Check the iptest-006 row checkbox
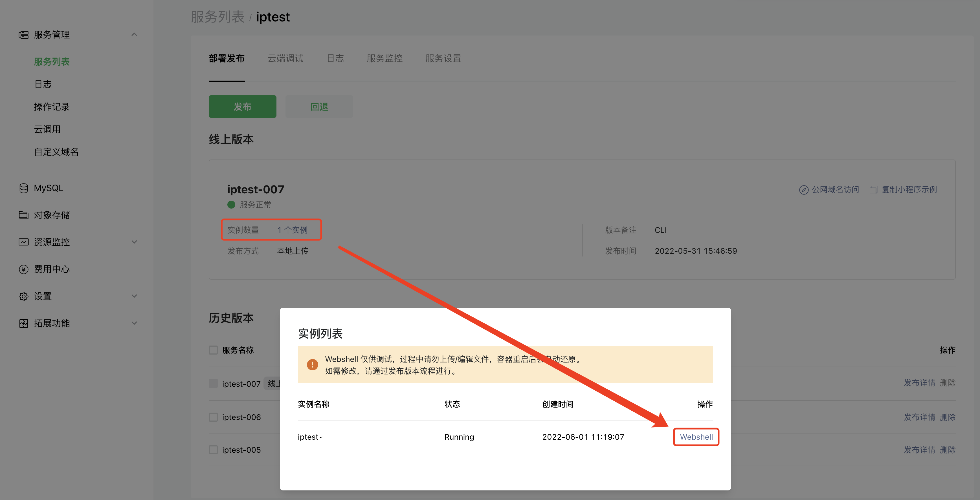This screenshot has width=980, height=500. pos(213,417)
